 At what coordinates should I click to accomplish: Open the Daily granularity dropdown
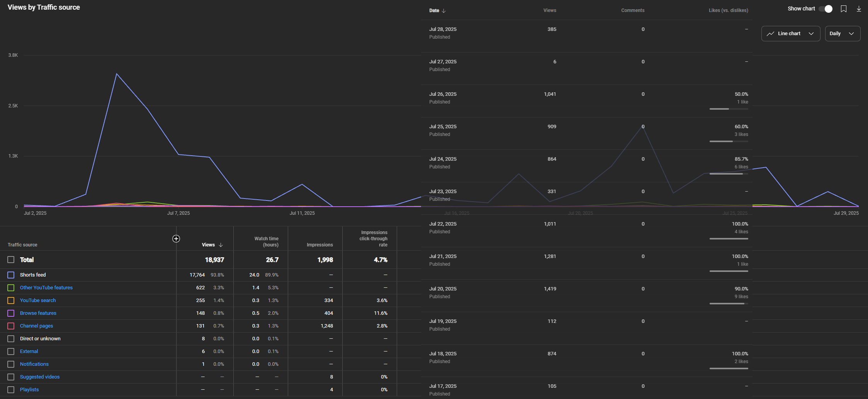point(843,34)
